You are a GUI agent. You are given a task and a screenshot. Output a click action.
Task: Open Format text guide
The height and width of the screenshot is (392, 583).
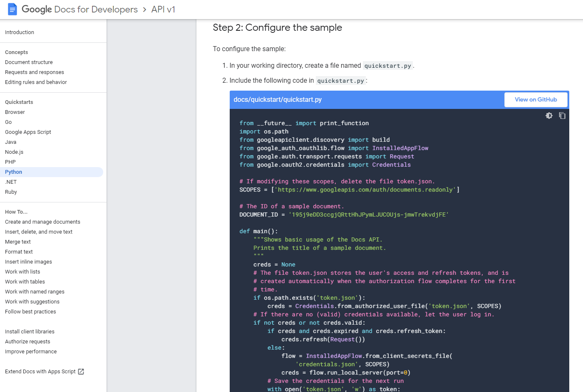(x=19, y=252)
